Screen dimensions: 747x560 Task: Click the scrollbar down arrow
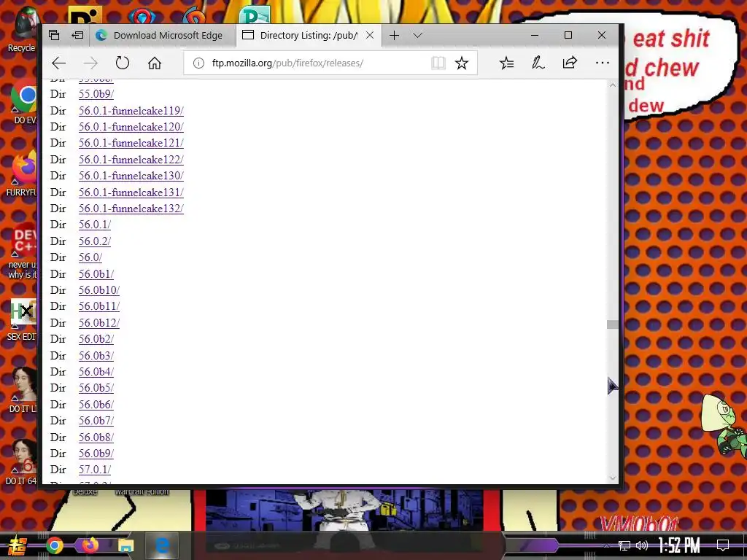point(613,478)
